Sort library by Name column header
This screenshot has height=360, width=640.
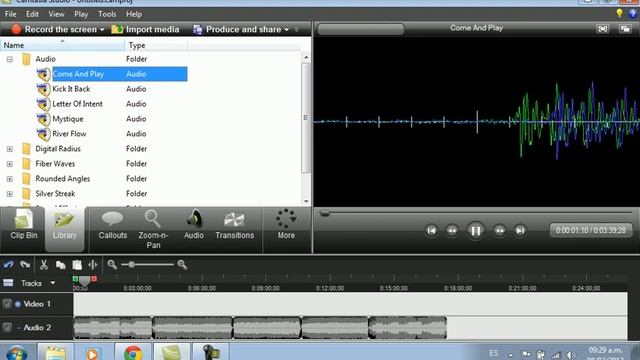pos(62,45)
